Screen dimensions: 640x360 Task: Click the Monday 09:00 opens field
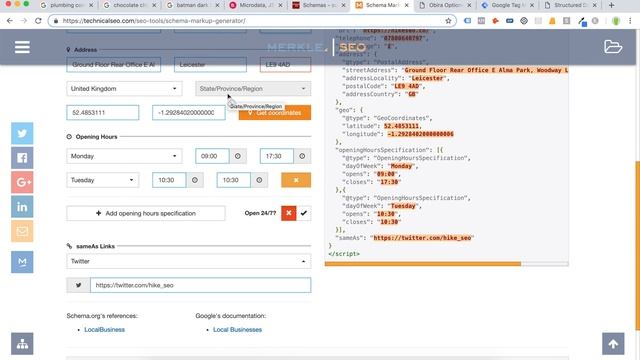(x=212, y=156)
